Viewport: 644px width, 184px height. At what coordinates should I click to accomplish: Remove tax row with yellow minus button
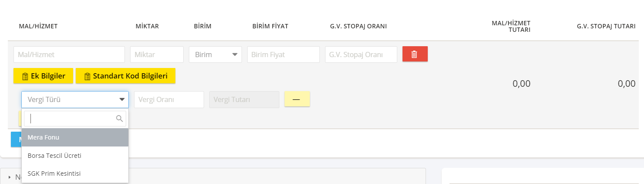click(x=297, y=99)
